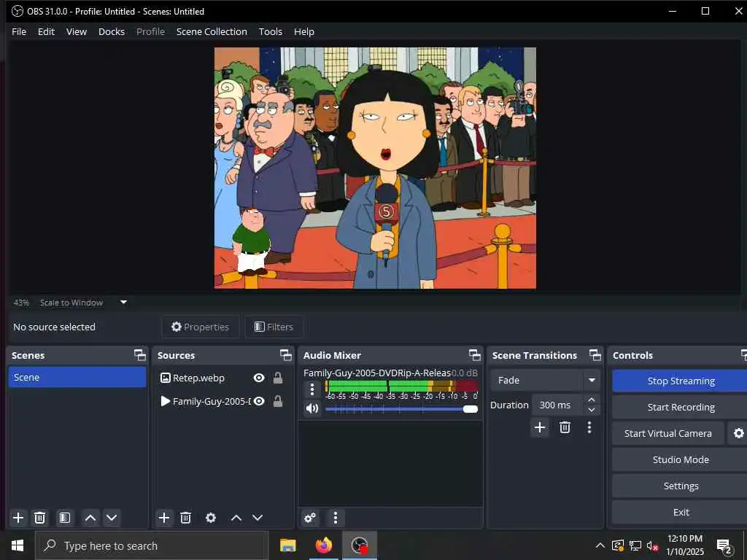
Task: Mute the Family-Guy audio track speaker
Action: (x=312, y=408)
